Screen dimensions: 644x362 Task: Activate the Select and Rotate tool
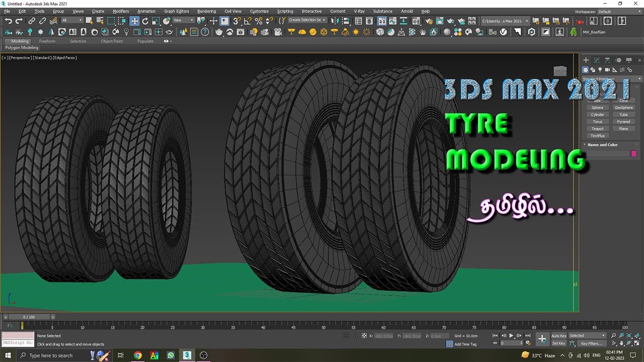[x=145, y=21]
